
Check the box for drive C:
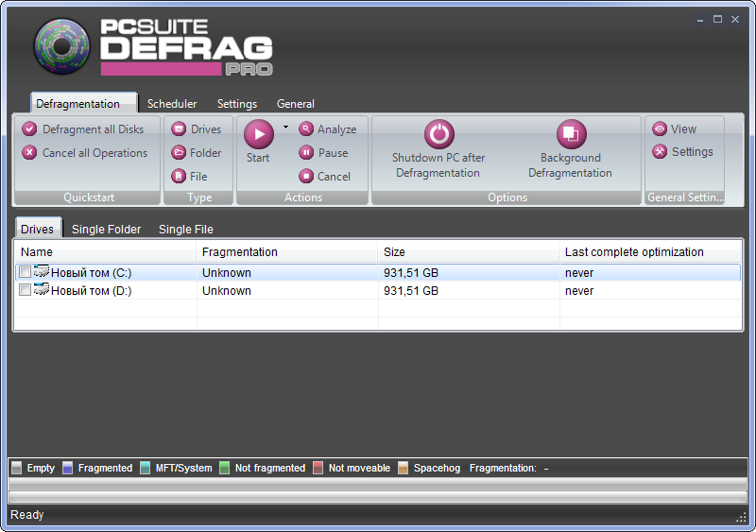pos(25,272)
